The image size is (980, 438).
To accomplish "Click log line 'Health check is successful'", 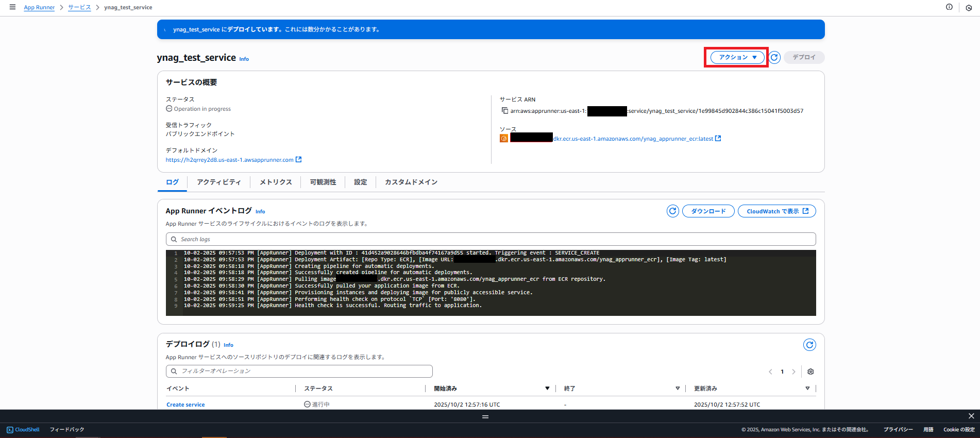I will [x=333, y=306].
